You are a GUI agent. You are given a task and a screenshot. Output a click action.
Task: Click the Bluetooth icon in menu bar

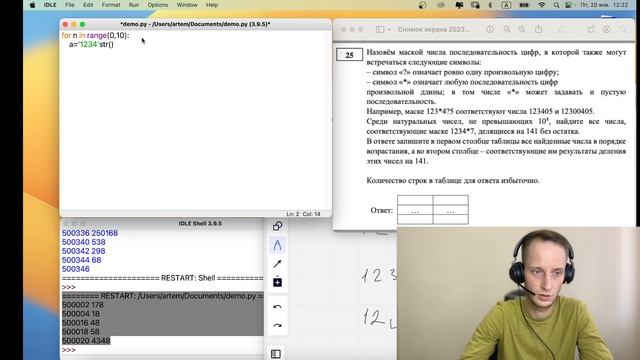490,5
